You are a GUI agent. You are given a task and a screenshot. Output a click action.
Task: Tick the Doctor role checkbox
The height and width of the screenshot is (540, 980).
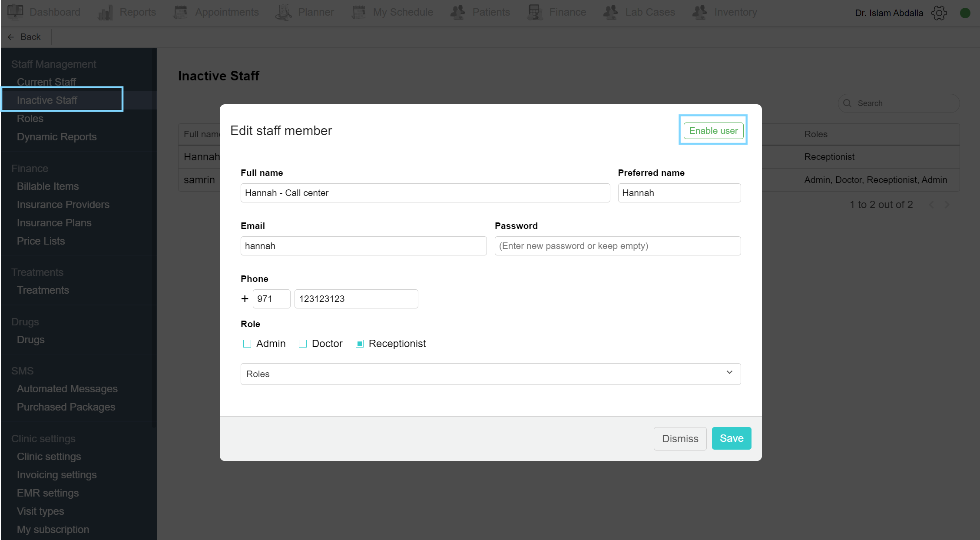point(303,344)
